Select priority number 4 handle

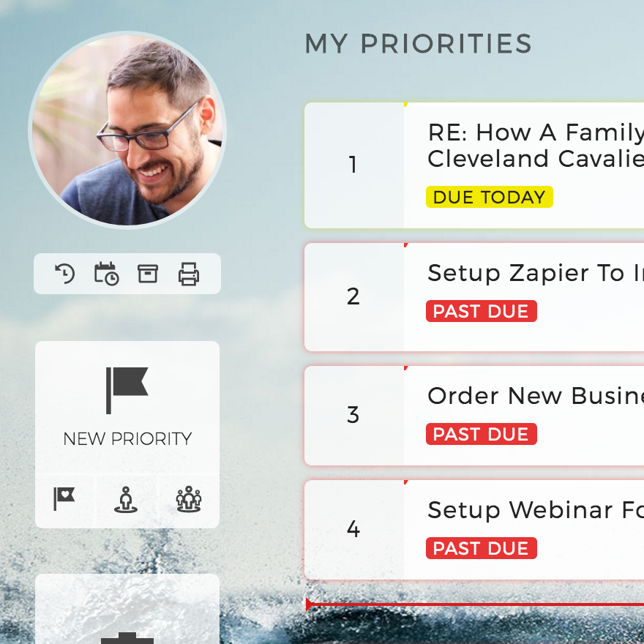pyautogui.click(x=353, y=529)
